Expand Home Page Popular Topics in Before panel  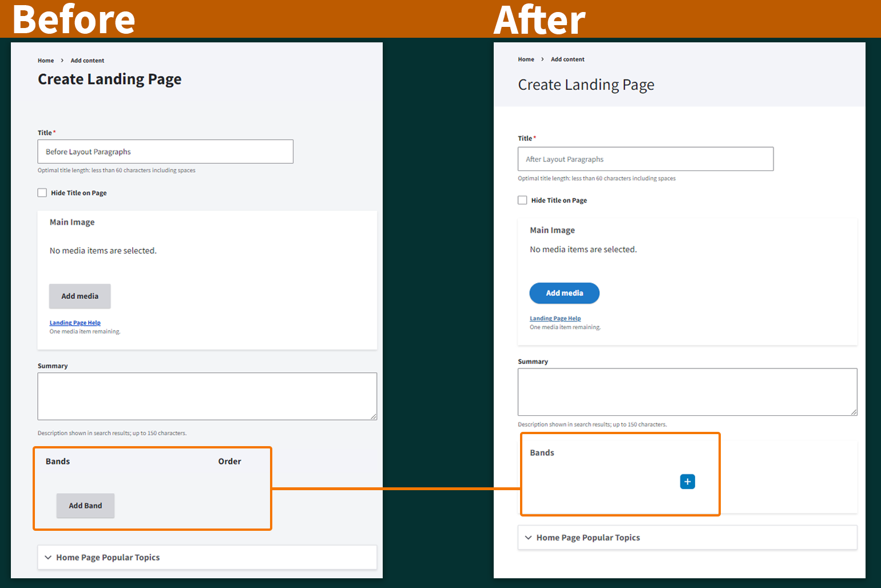207,557
